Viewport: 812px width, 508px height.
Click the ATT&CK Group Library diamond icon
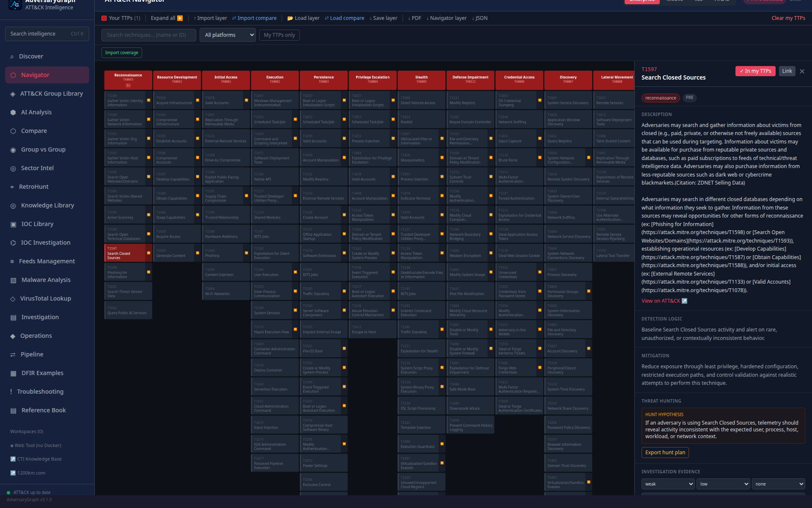[13, 94]
